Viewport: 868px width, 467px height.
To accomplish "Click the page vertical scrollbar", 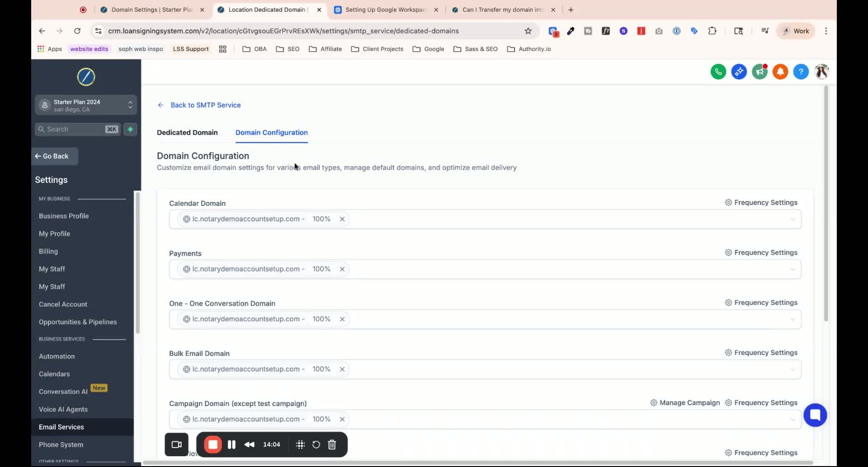I will pos(826,203).
